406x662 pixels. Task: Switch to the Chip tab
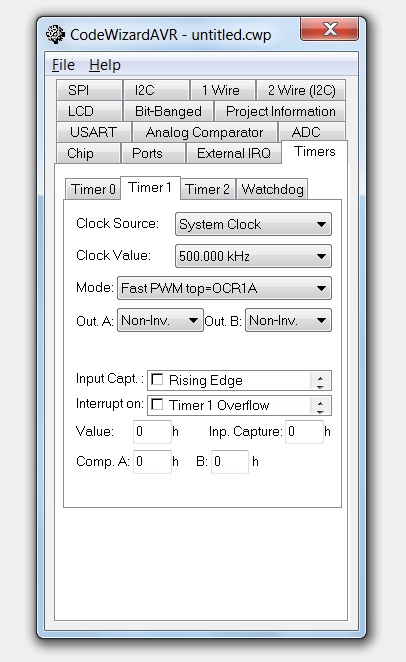(x=87, y=153)
